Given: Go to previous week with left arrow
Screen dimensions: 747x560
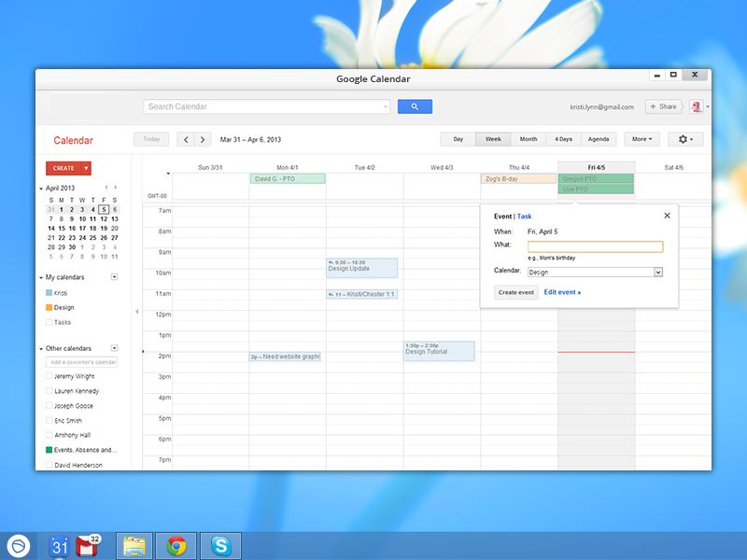Looking at the screenshot, I should tap(186, 139).
